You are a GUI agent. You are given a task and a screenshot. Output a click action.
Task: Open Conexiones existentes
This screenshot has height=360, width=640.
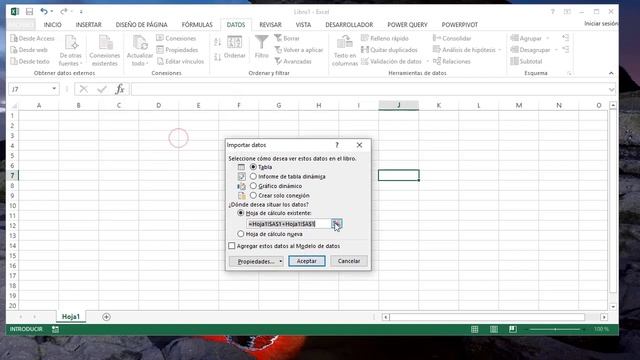click(104, 51)
